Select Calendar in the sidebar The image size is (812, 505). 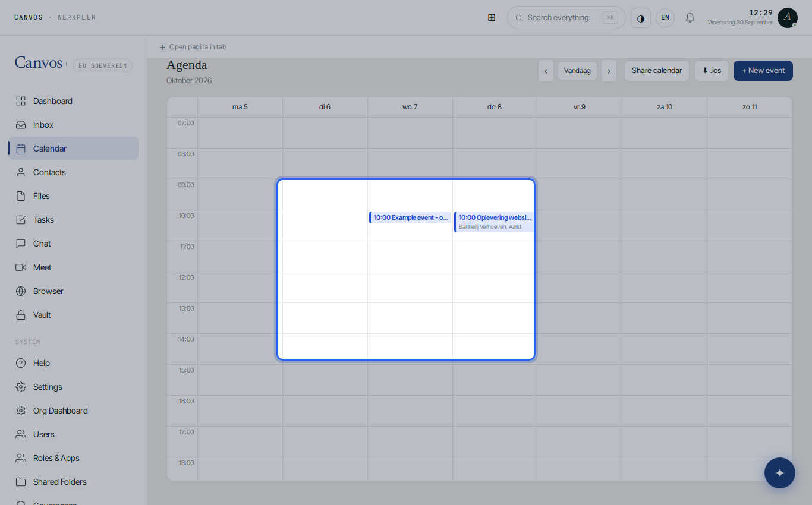coord(73,149)
